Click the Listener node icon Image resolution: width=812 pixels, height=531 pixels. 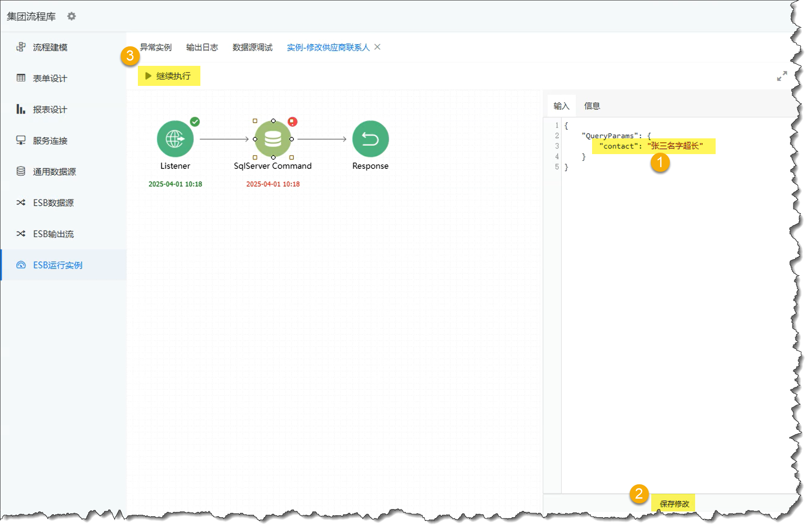pos(175,139)
